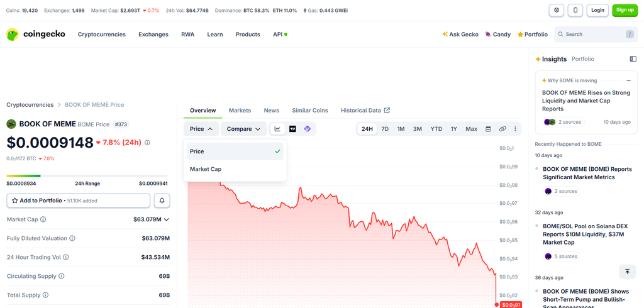Open chart more options menu
The height and width of the screenshot is (308, 644).
click(x=516, y=129)
